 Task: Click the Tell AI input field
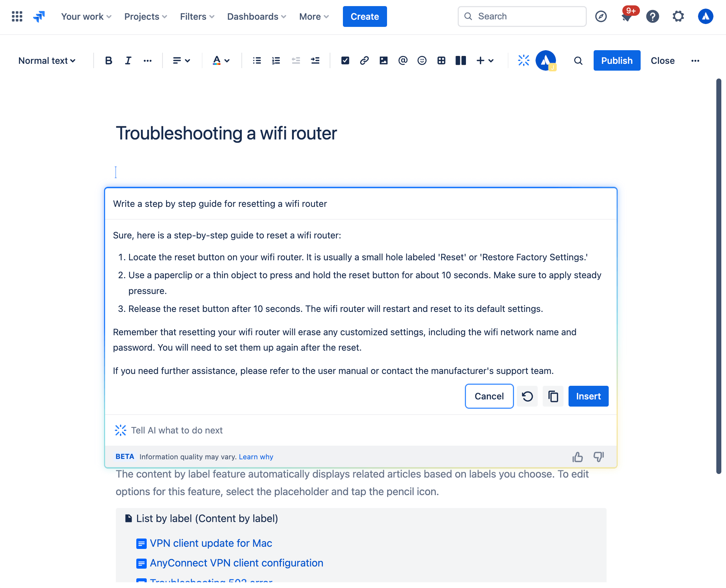point(361,430)
